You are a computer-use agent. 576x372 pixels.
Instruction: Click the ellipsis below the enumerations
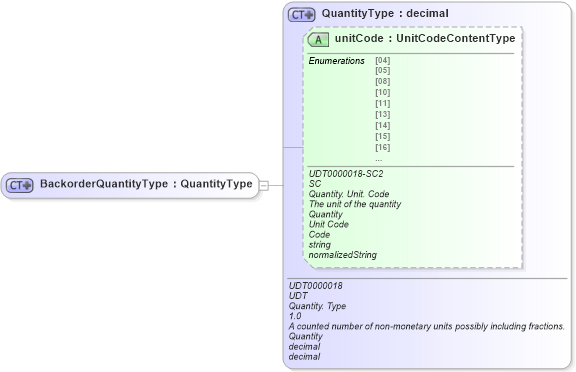pyautogui.click(x=379, y=160)
